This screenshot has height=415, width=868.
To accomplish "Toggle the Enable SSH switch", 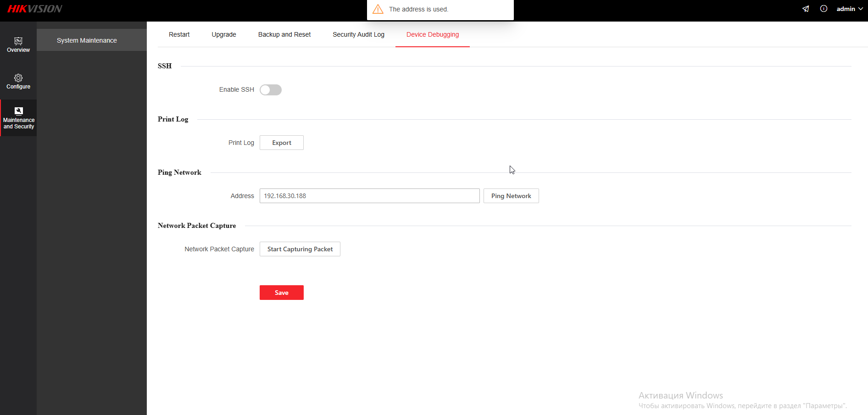I will (x=270, y=90).
